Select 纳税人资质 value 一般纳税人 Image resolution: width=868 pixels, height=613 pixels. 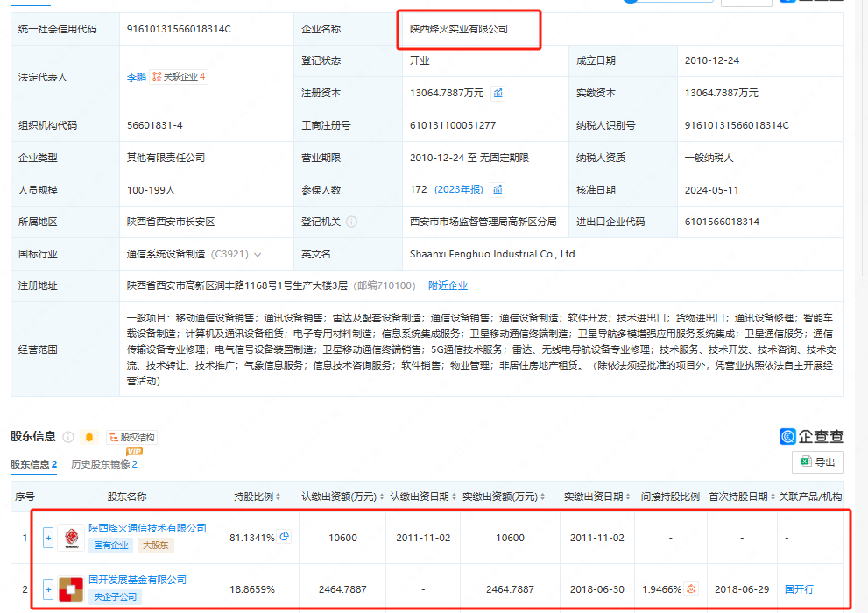click(709, 158)
